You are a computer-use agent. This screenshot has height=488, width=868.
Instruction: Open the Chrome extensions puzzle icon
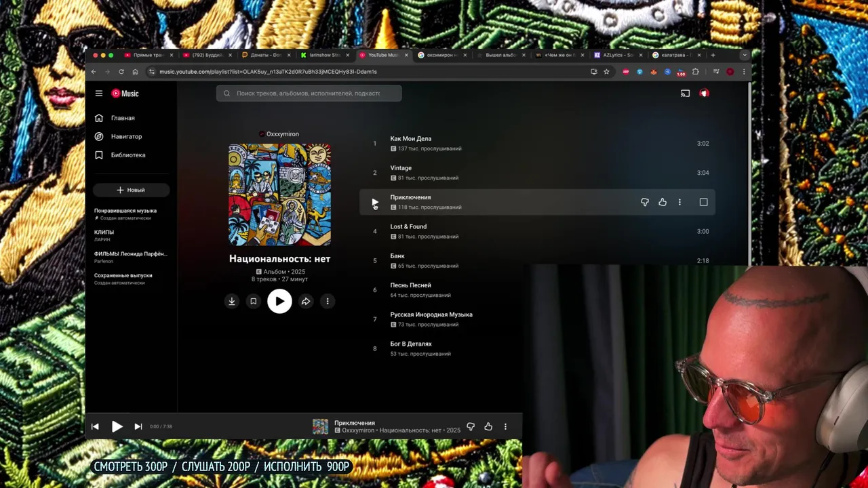[695, 71]
